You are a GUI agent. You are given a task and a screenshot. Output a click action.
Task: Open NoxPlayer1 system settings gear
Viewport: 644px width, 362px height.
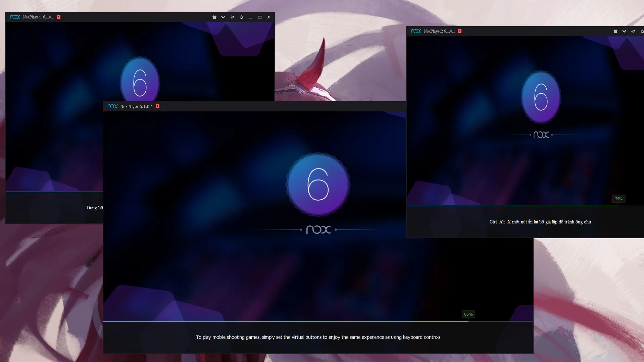point(242,17)
